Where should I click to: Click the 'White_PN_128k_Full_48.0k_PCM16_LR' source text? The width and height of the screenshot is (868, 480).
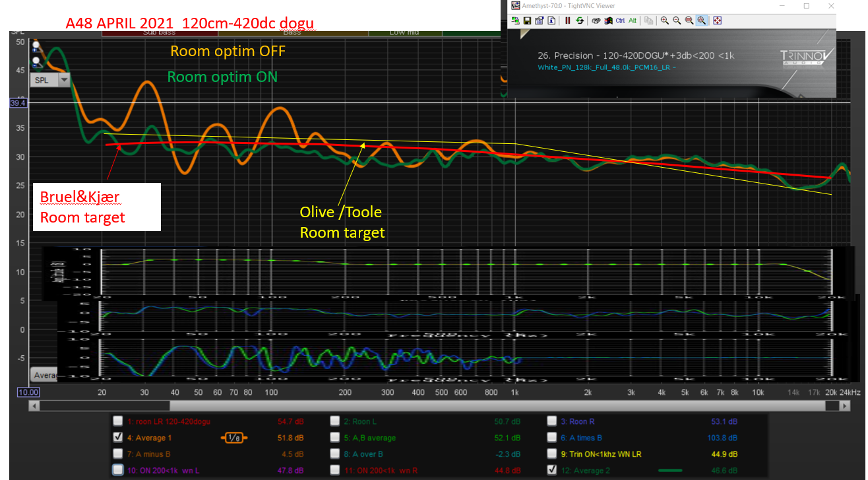click(x=607, y=67)
